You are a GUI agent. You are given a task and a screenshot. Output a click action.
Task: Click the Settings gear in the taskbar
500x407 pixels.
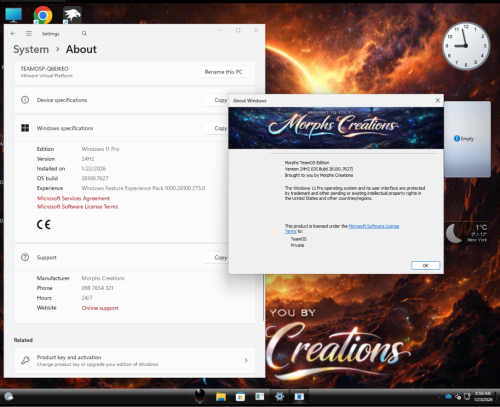click(x=279, y=396)
